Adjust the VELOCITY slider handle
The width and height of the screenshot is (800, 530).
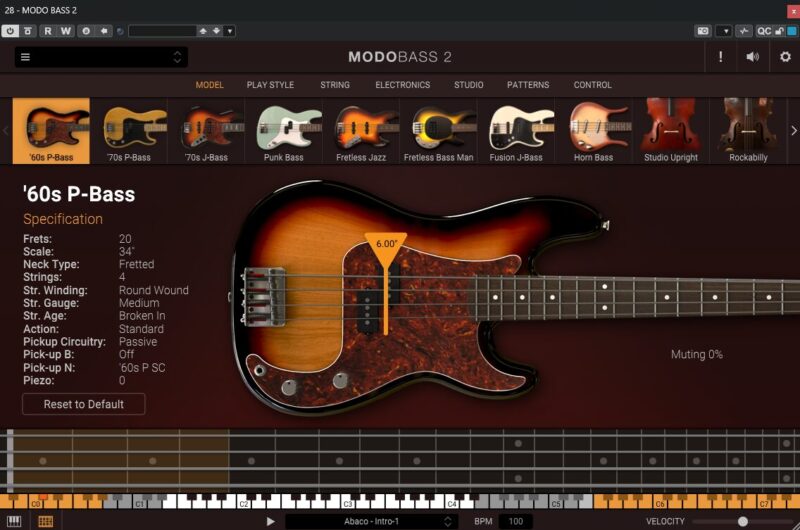(743, 521)
